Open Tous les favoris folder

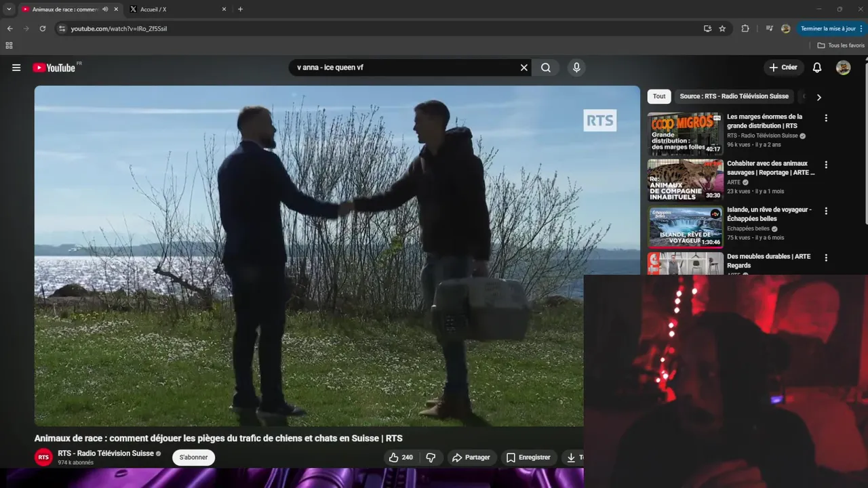[x=841, y=45]
